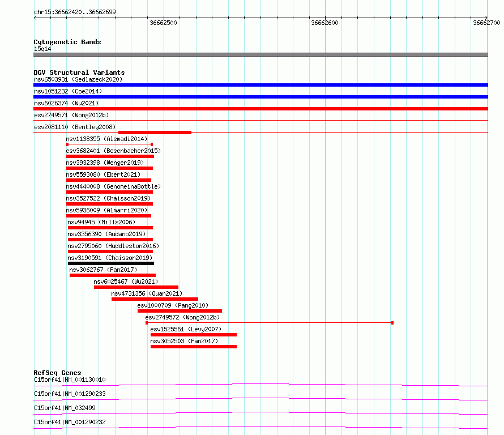Open the nsv3356390 (Audano2019) label
Image resolution: width=504 pixels, height=435 pixels.
tap(106, 234)
